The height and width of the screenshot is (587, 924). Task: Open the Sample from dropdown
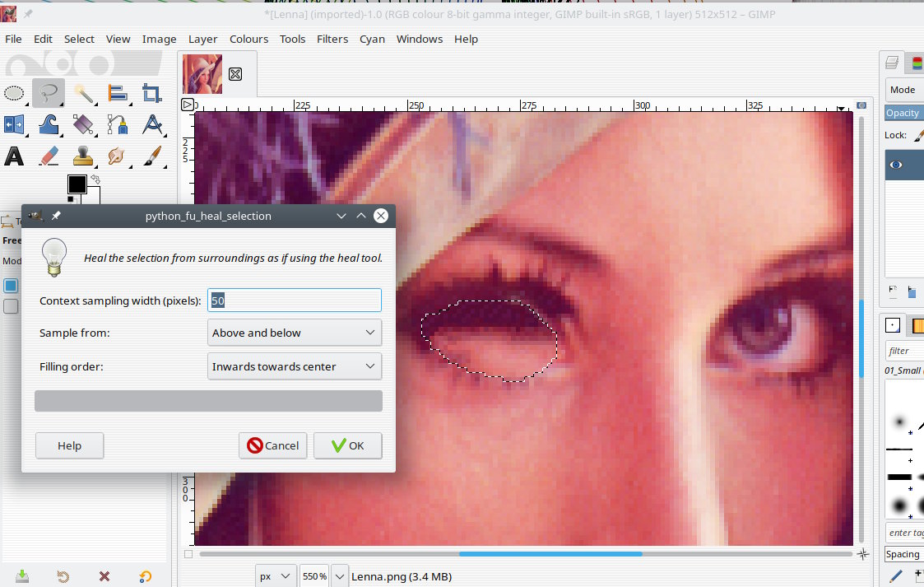click(295, 333)
